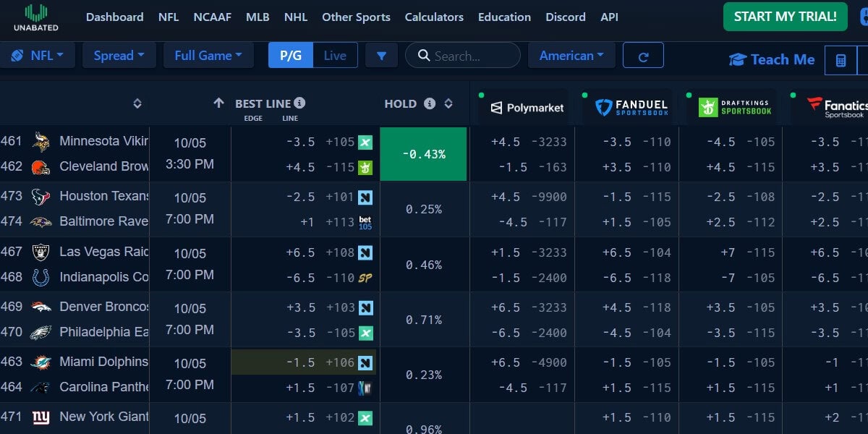Click the up arrow sort in the time column
868x434 pixels.
pyautogui.click(x=218, y=103)
